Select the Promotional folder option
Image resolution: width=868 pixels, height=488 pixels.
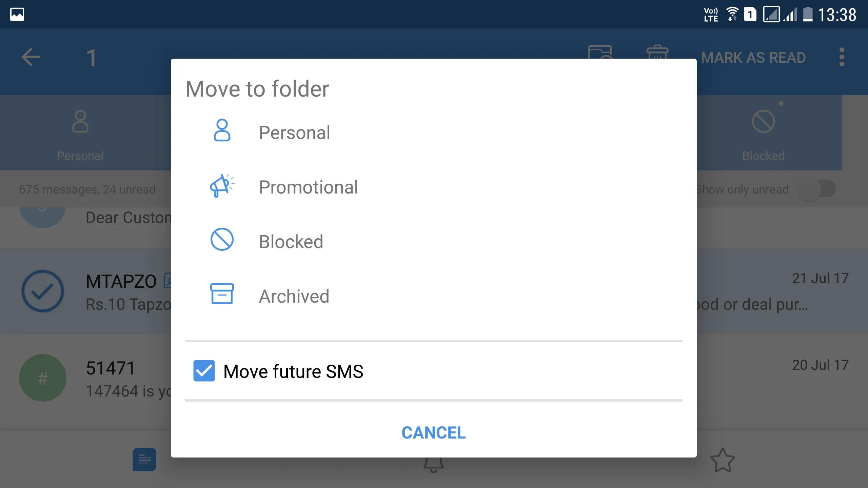pos(308,186)
